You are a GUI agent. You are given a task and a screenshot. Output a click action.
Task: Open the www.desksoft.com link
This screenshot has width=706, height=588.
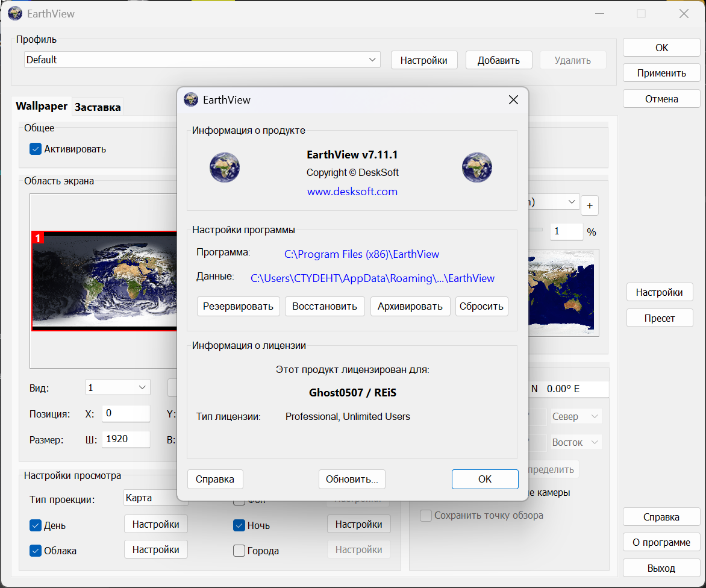point(352,192)
